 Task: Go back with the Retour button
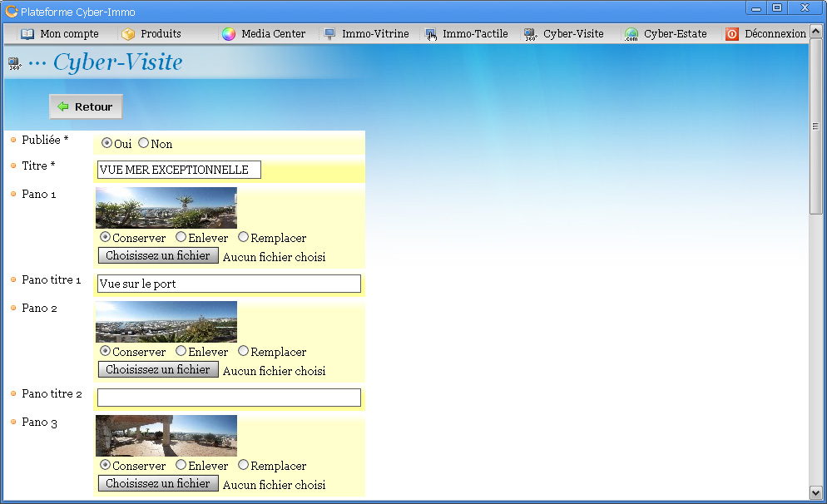(x=86, y=106)
